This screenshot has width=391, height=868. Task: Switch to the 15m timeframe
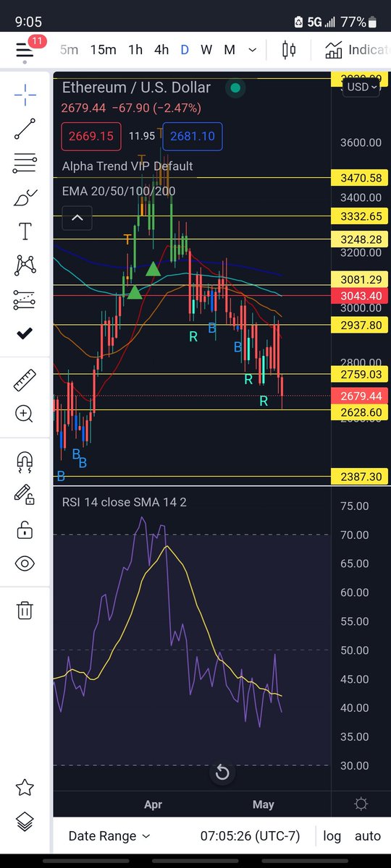(103, 50)
